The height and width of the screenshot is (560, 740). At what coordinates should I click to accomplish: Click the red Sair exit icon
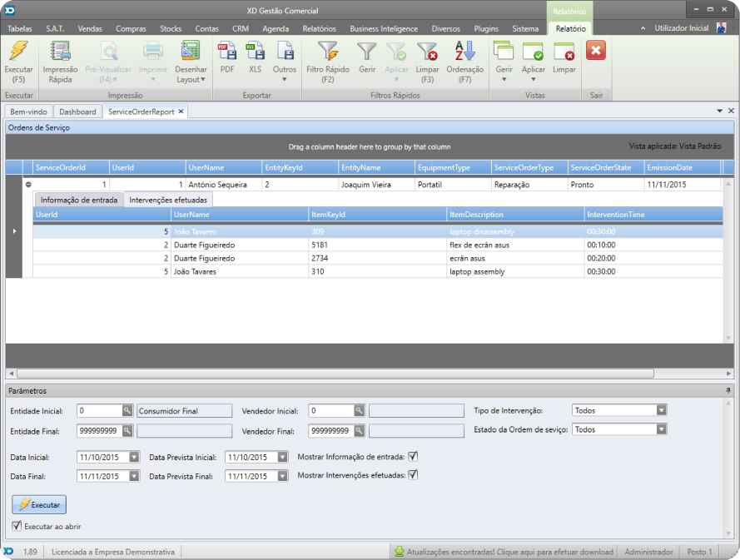click(x=596, y=51)
